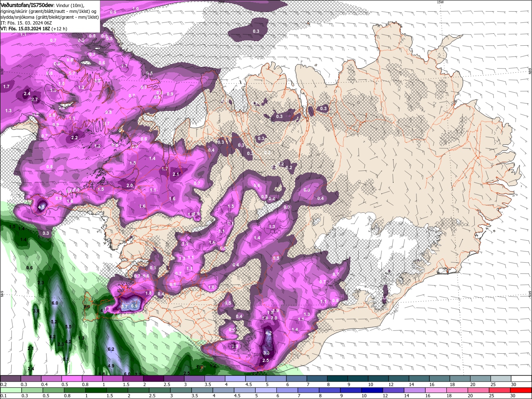Screen dimensions: 532x399
Task: Click the 4.9 rain value offshore
Action: coord(111,366)
